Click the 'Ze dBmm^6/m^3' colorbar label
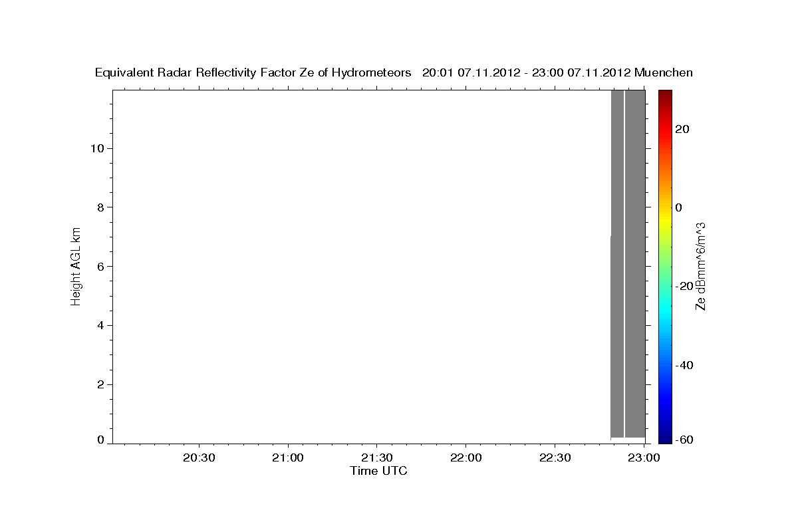This screenshot has height=532, width=798. 700,266
